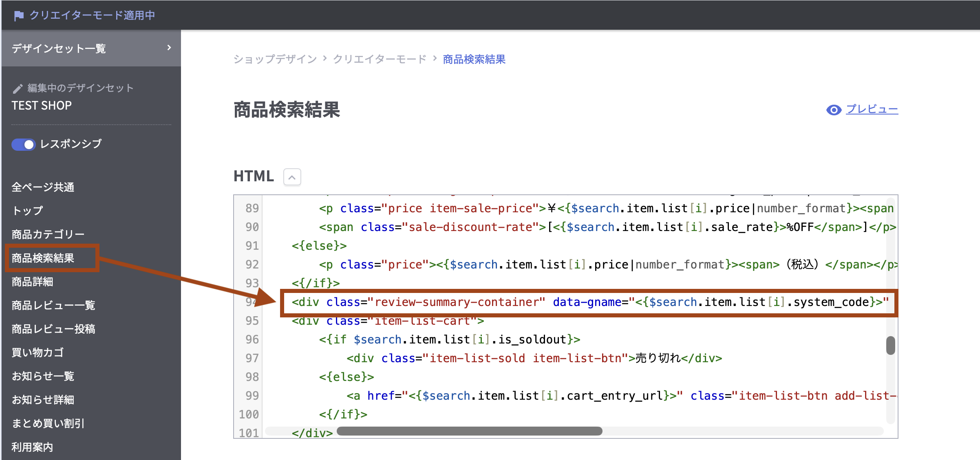Image resolution: width=980 pixels, height=460 pixels.
Task: Open the プレビュー link
Action: click(872, 109)
